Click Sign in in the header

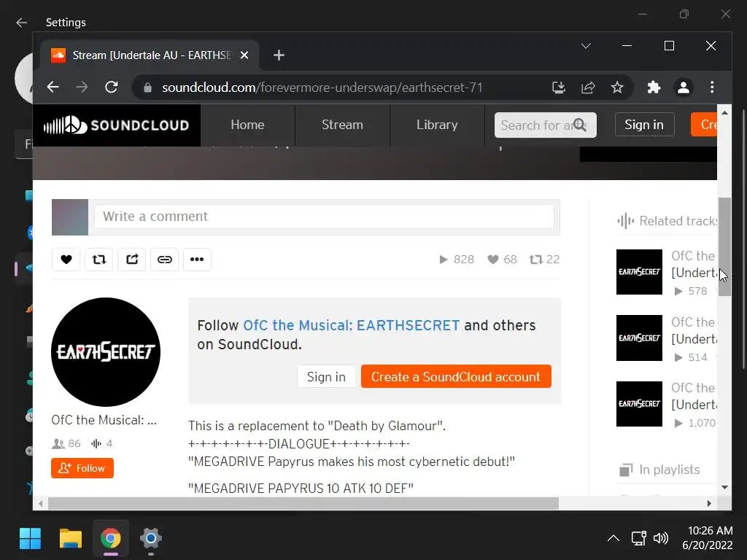[x=644, y=125]
